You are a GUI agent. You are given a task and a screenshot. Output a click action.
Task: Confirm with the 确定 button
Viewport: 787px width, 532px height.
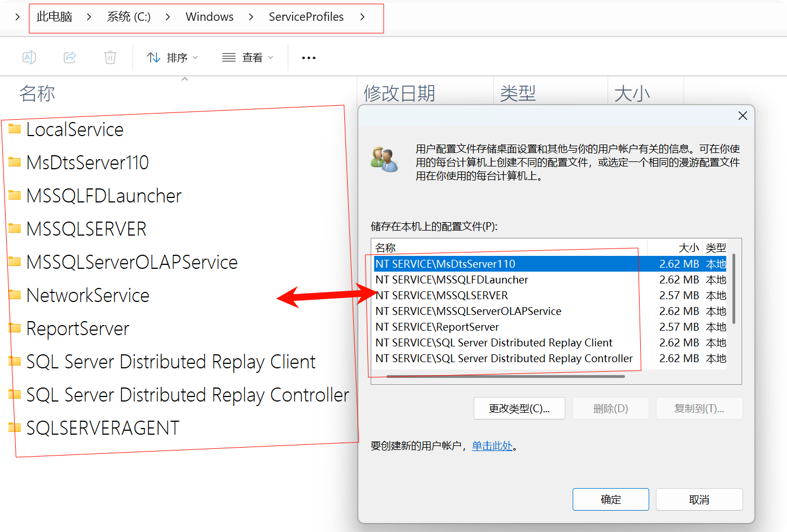pos(611,499)
